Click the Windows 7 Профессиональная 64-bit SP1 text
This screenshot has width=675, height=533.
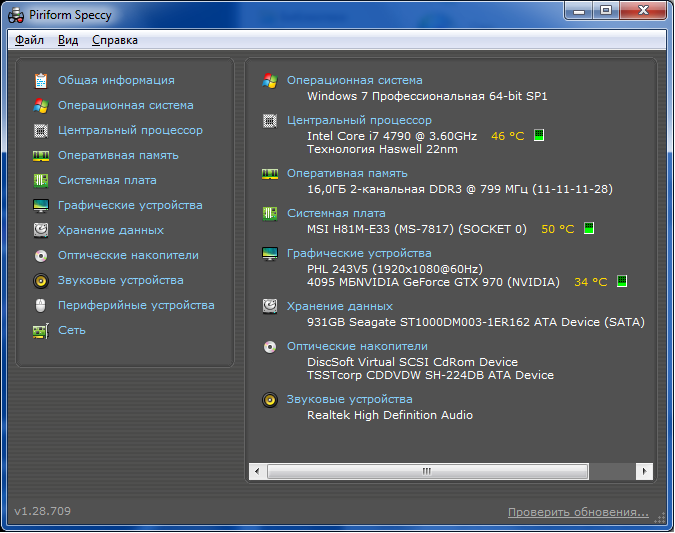[x=427, y=96]
